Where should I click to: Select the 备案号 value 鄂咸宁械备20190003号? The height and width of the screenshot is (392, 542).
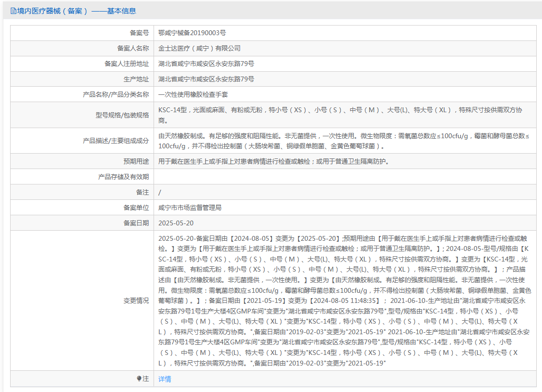[192, 33]
